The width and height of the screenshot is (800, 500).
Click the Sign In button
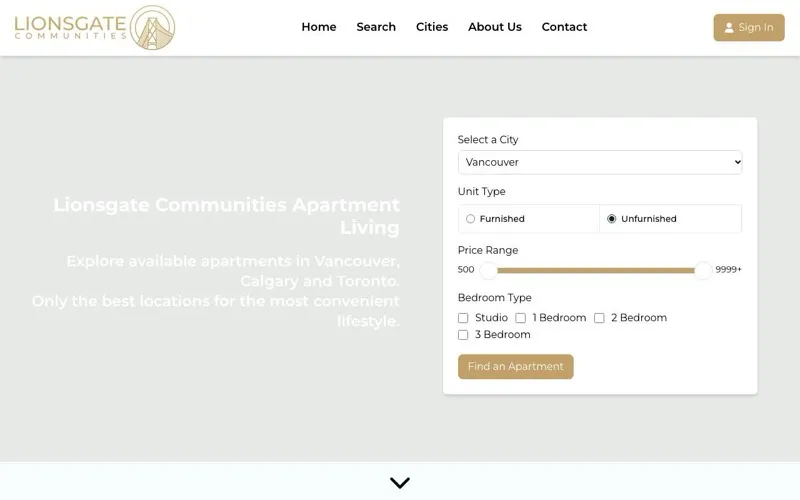pyautogui.click(x=748, y=28)
